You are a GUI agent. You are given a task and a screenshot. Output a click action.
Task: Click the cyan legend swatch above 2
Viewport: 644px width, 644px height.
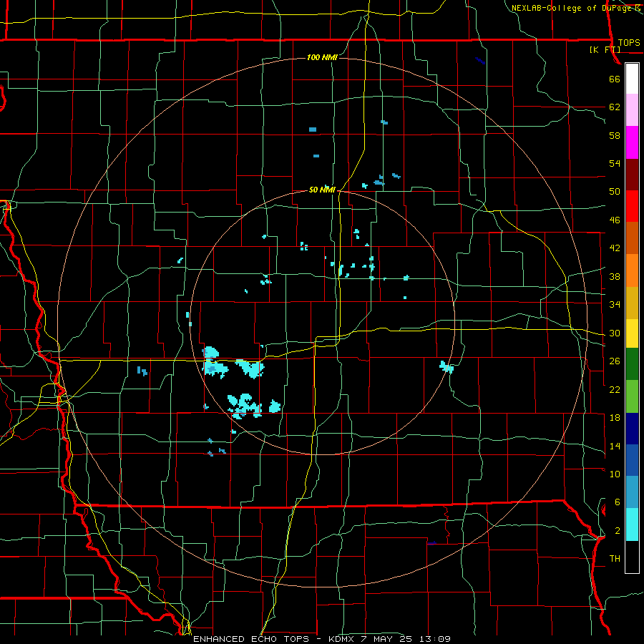point(632,525)
